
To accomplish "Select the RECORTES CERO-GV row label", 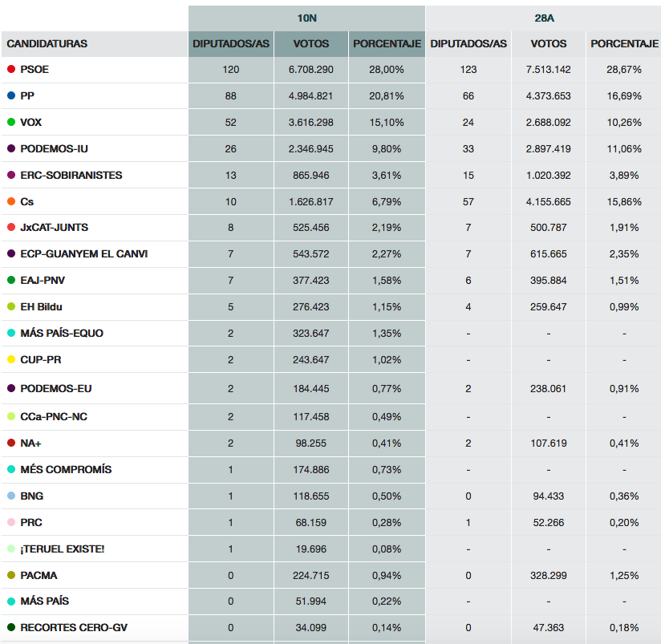I will pyautogui.click(x=74, y=628).
